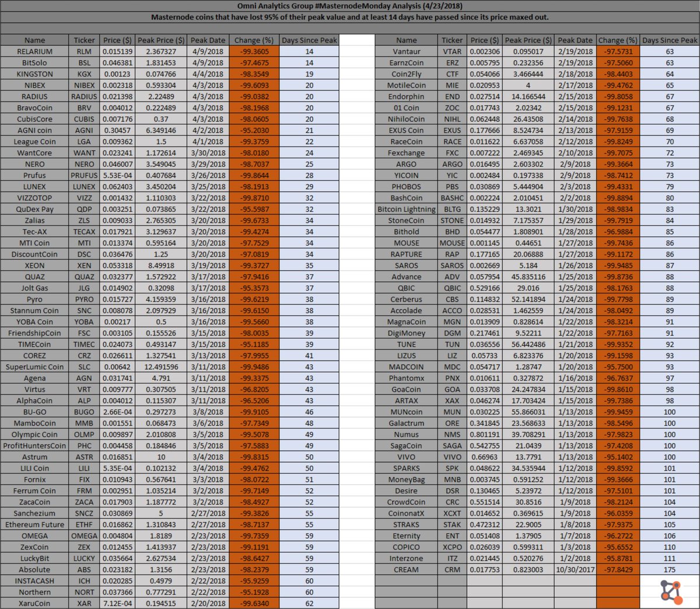Click the YOBA Coin name cell
The image size is (700, 609).
click(x=34, y=322)
